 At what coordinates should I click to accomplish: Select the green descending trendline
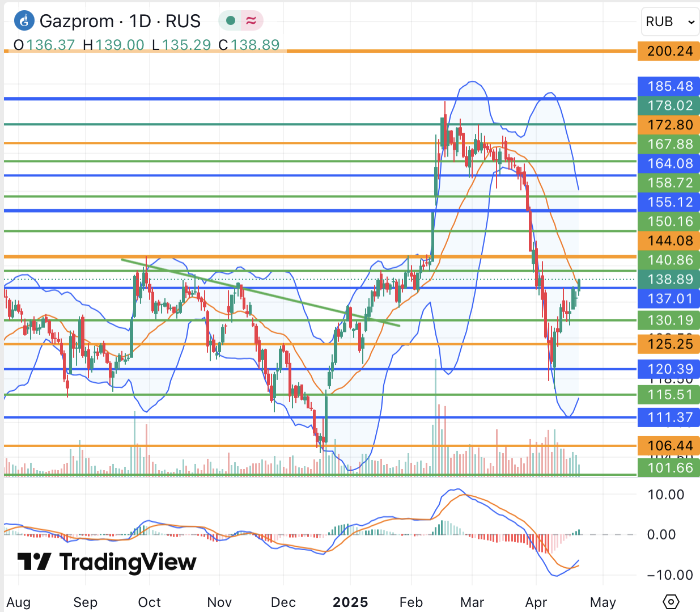coord(261,293)
